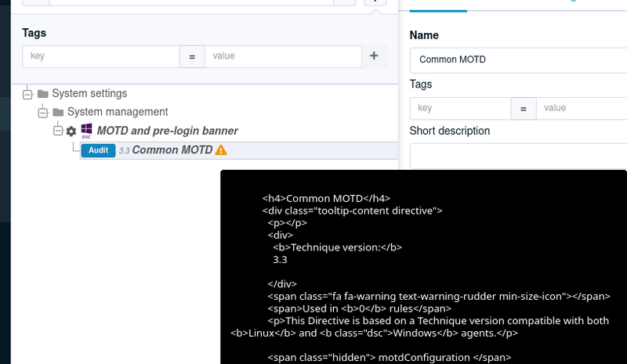Click the Windows DSC icon in tree

tap(86, 131)
